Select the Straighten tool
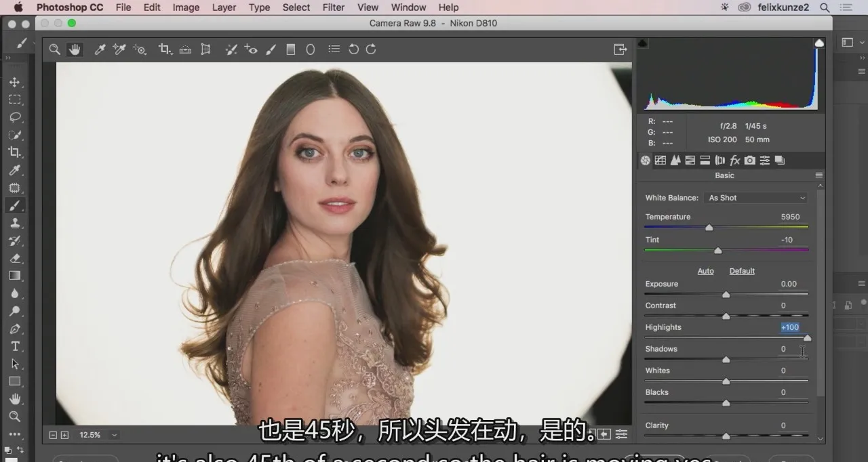This screenshot has height=462, width=868. (185, 49)
